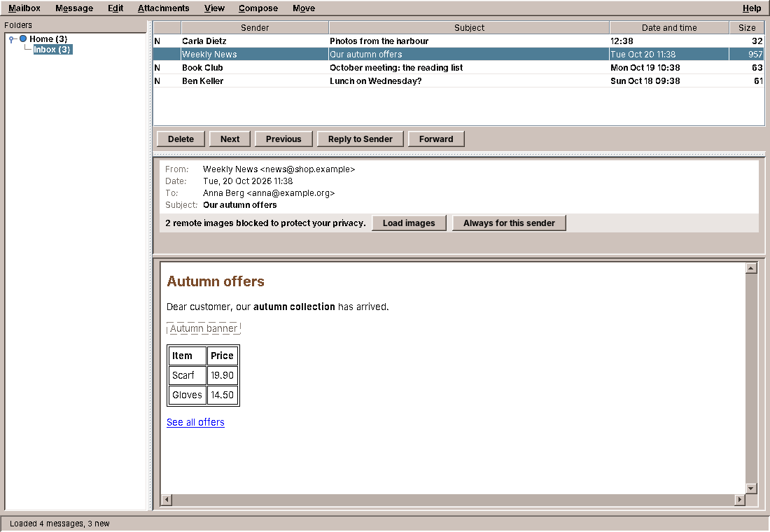Click the recipient Anna Berg address

click(269, 193)
